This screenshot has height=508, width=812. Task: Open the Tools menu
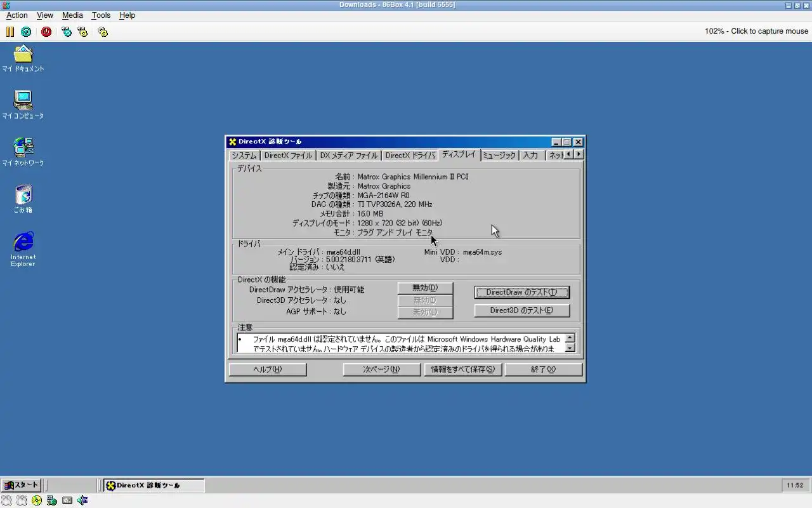(101, 15)
